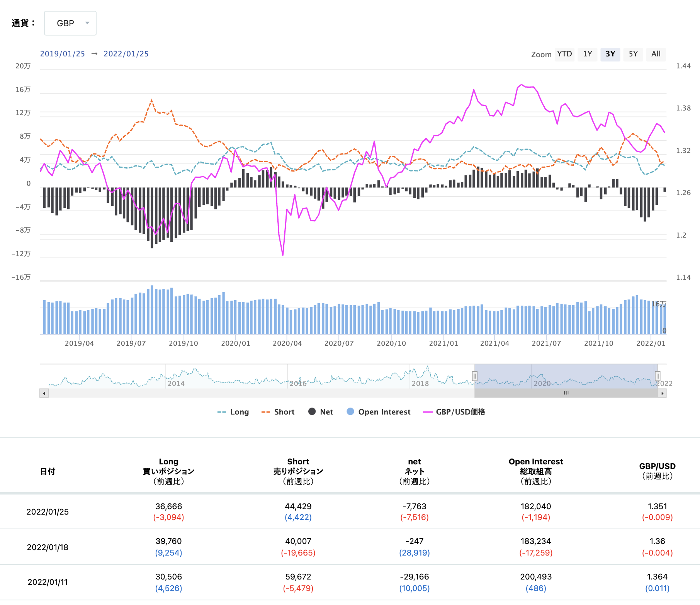The image size is (700, 605).
Task: Select the All zoom range
Action: [656, 54]
